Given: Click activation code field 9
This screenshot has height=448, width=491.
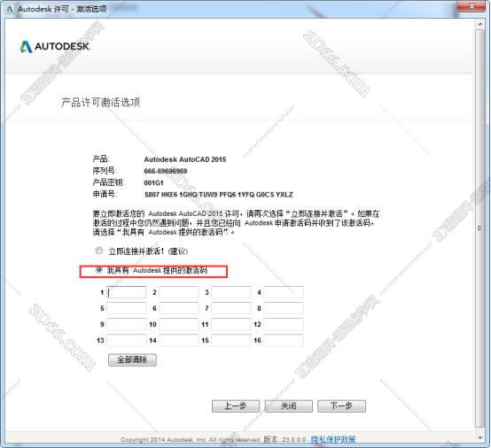Looking at the screenshot, I should [127, 324].
